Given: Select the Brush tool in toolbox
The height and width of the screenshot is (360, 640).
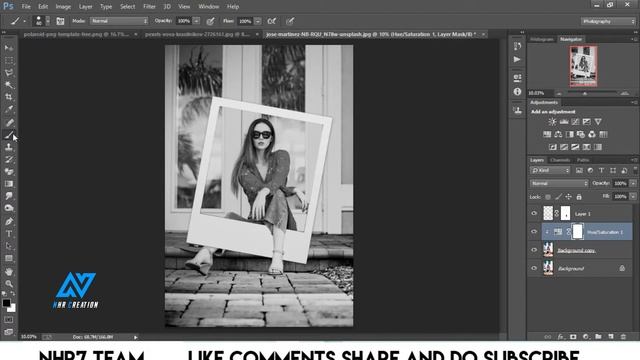Looking at the screenshot, I should pyautogui.click(x=9, y=135).
